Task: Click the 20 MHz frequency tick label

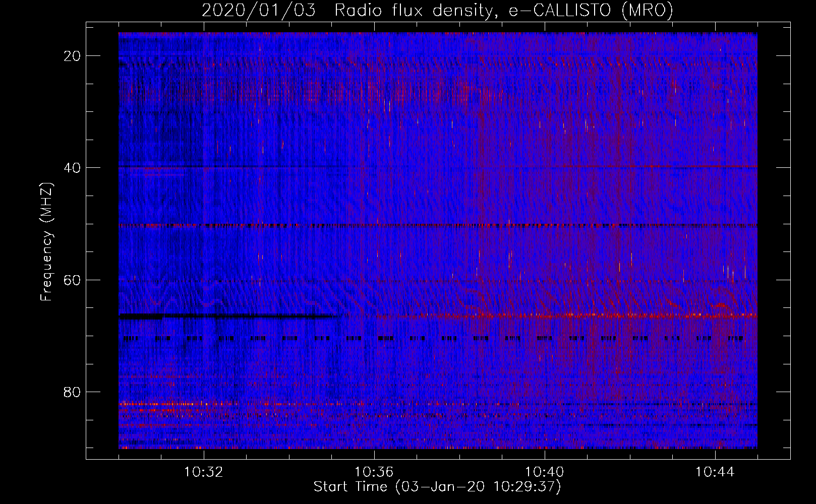Action: (72, 56)
